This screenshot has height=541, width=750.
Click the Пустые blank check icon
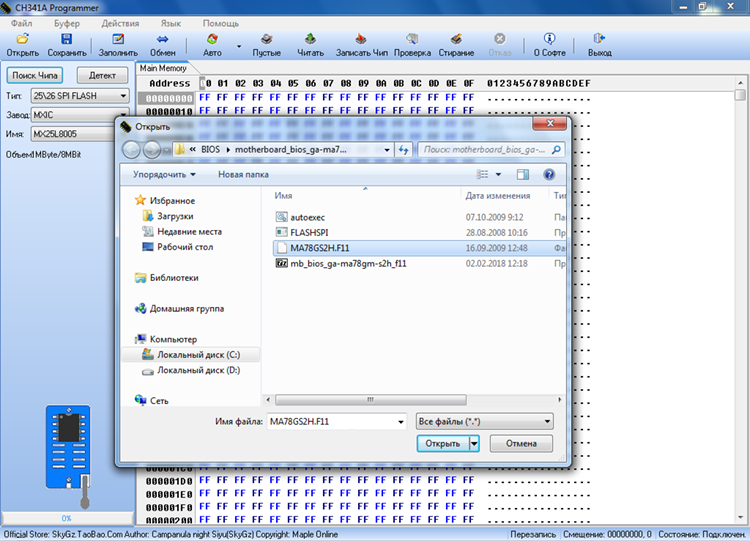pyautogui.click(x=266, y=39)
